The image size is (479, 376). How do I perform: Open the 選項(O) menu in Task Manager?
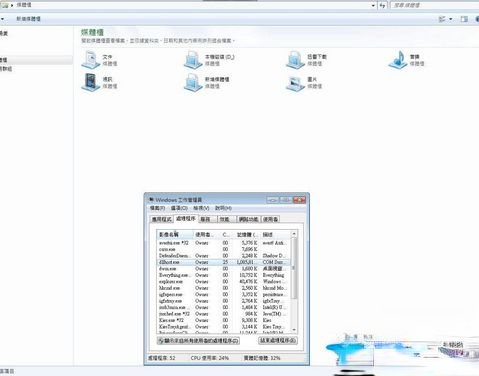tap(179, 208)
